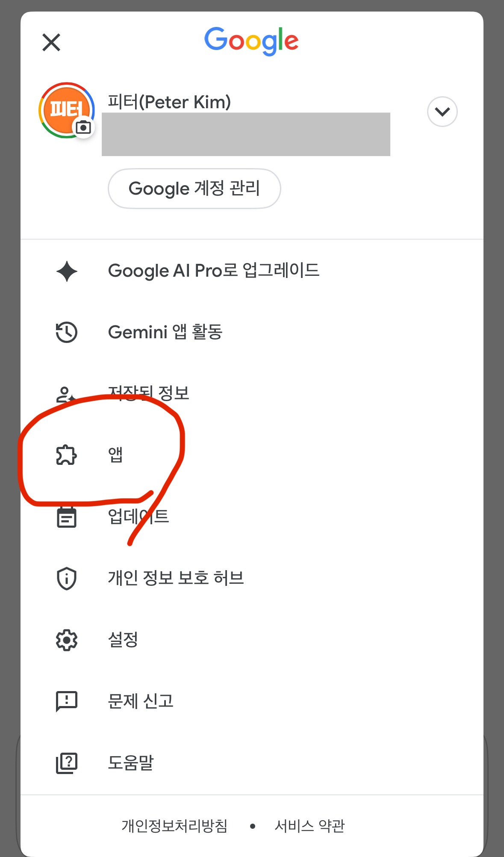Click the sparkle icon for AI Pro upgrade
The width and height of the screenshot is (504, 857).
click(67, 271)
